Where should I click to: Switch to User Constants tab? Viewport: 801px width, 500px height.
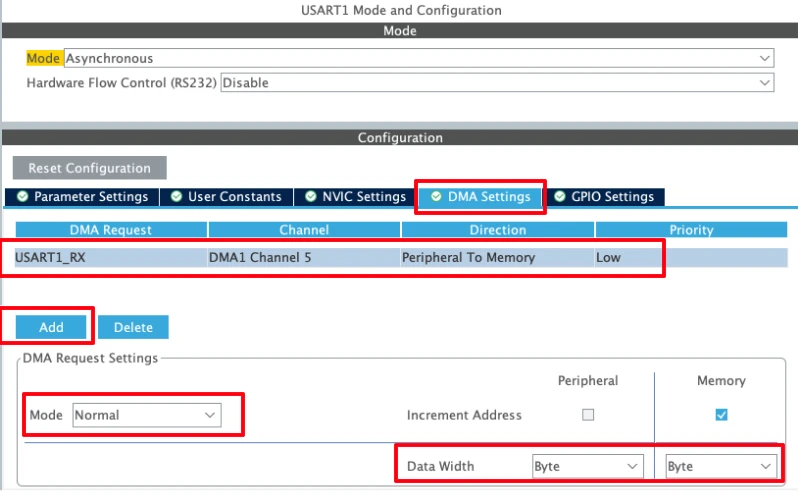coord(229,197)
